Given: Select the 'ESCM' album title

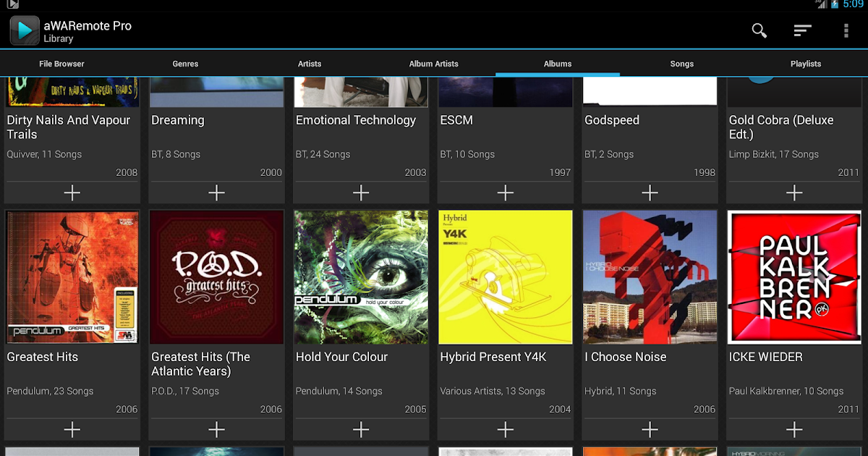Looking at the screenshot, I should coord(456,120).
